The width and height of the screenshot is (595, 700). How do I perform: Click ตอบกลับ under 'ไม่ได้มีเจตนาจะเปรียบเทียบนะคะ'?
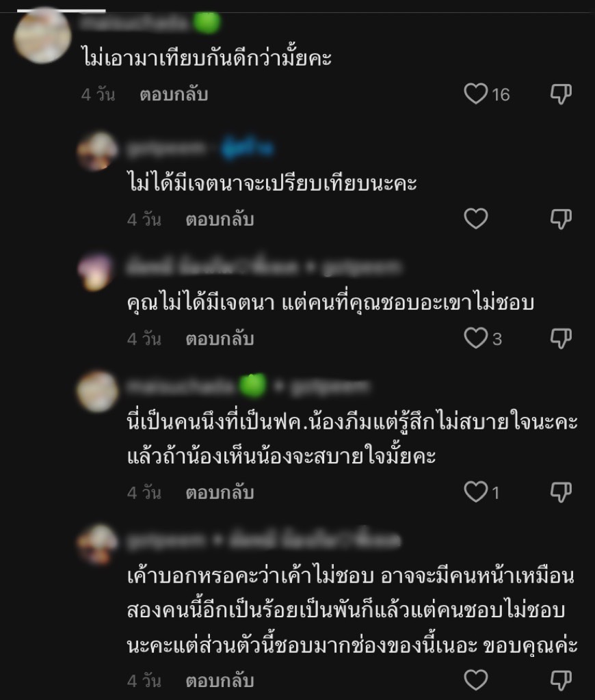coord(220,219)
